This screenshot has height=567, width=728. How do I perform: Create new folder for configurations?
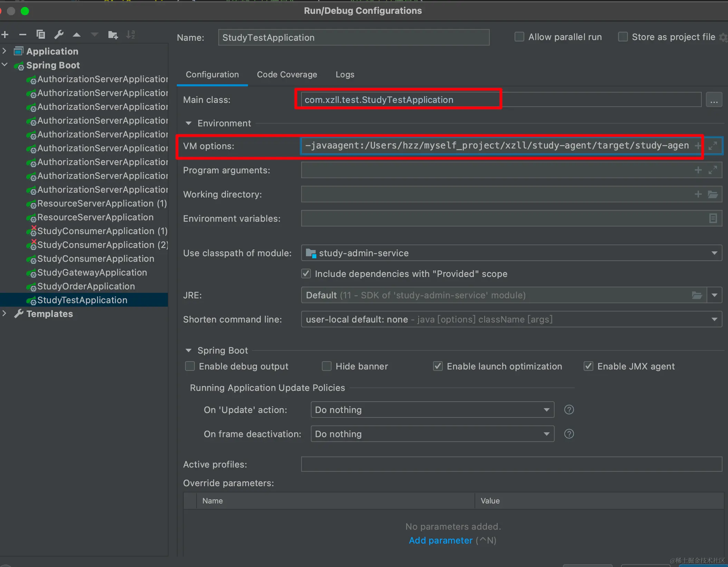click(x=113, y=35)
